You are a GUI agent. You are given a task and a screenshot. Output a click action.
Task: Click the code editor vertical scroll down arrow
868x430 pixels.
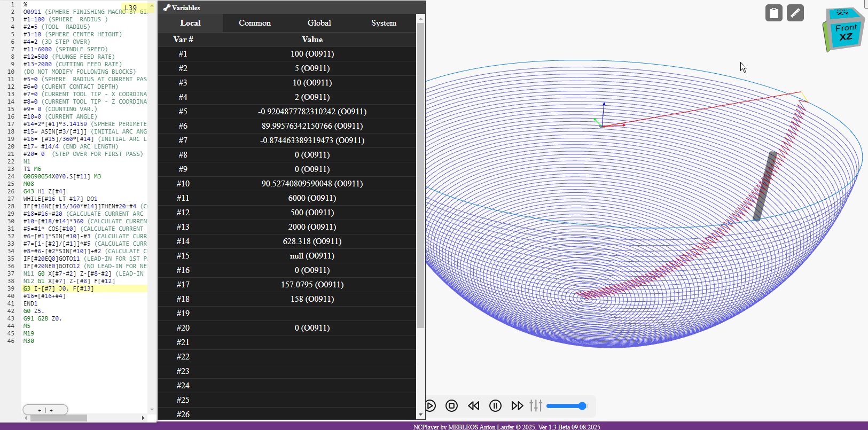coord(152,410)
